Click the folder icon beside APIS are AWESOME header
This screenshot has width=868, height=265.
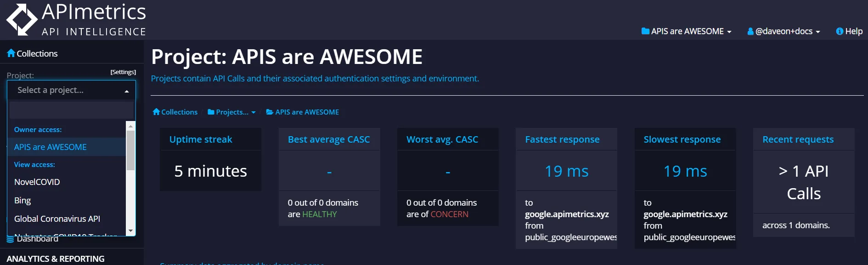click(x=645, y=31)
